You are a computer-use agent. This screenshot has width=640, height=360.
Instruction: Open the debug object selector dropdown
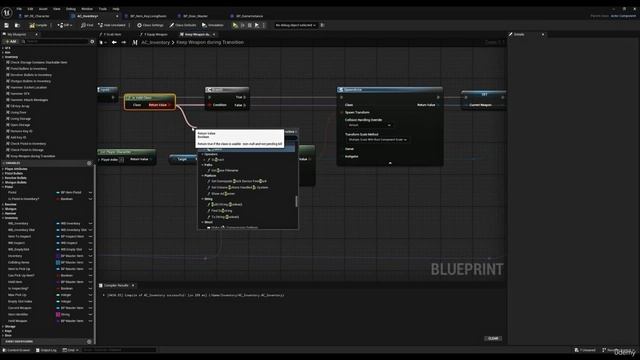click(x=296, y=25)
